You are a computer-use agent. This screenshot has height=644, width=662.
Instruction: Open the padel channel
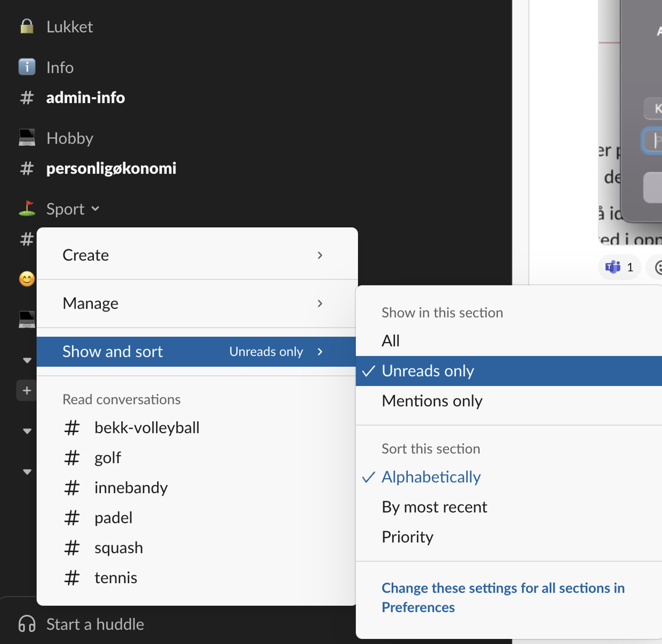click(197, 518)
